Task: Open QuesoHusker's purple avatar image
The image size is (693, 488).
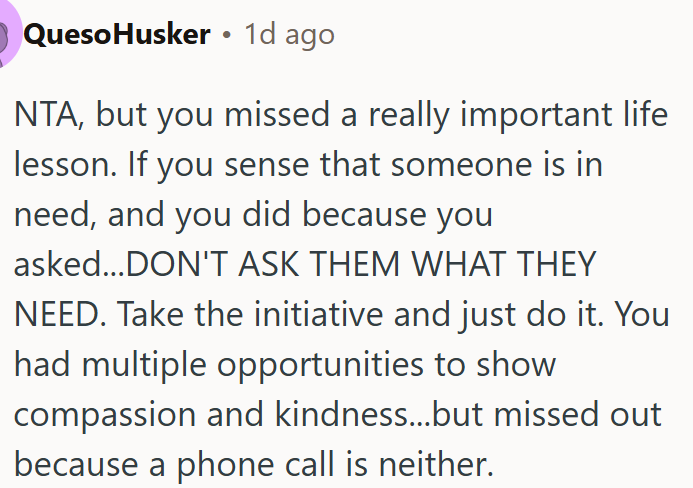Action: pos(9,34)
